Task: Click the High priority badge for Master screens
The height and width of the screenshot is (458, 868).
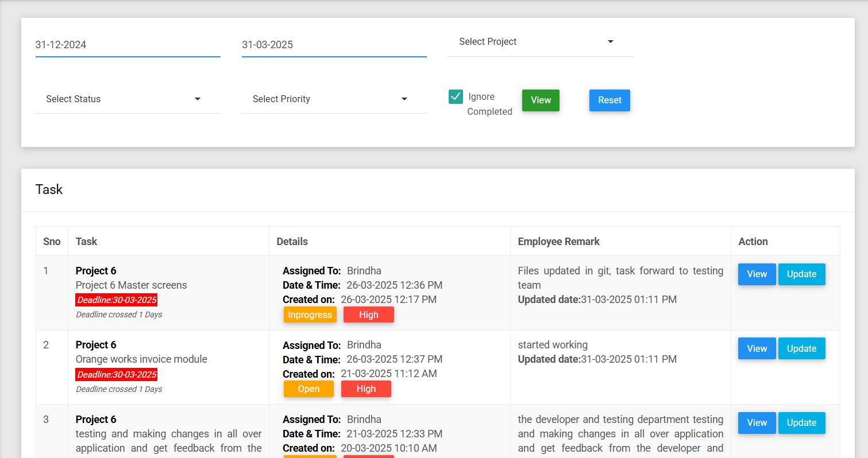Action: pyautogui.click(x=369, y=315)
